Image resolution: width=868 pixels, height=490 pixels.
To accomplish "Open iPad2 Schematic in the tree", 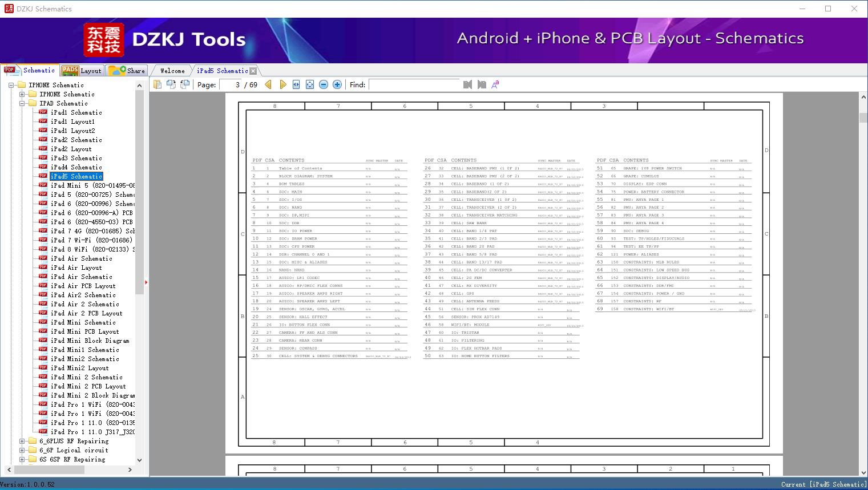I will (x=76, y=140).
